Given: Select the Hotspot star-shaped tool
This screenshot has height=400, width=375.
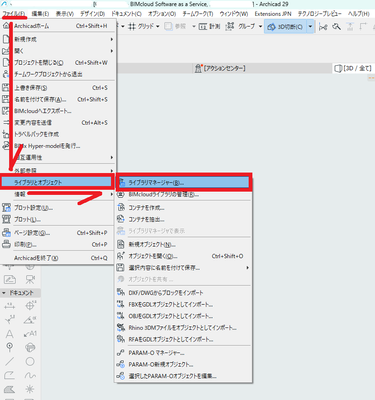Looking at the screenshot, I should click(x=30, y=389).
